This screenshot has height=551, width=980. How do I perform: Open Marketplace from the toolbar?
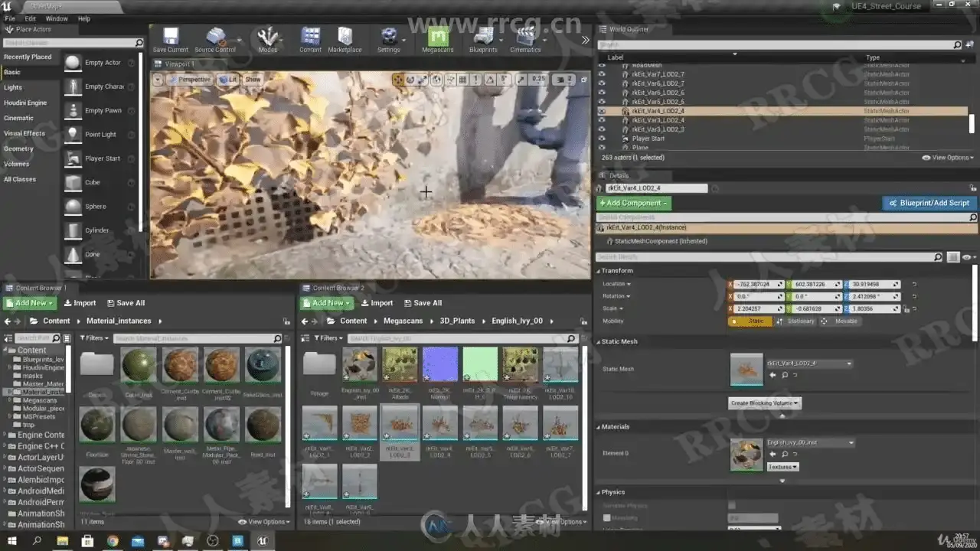point(345,37)
